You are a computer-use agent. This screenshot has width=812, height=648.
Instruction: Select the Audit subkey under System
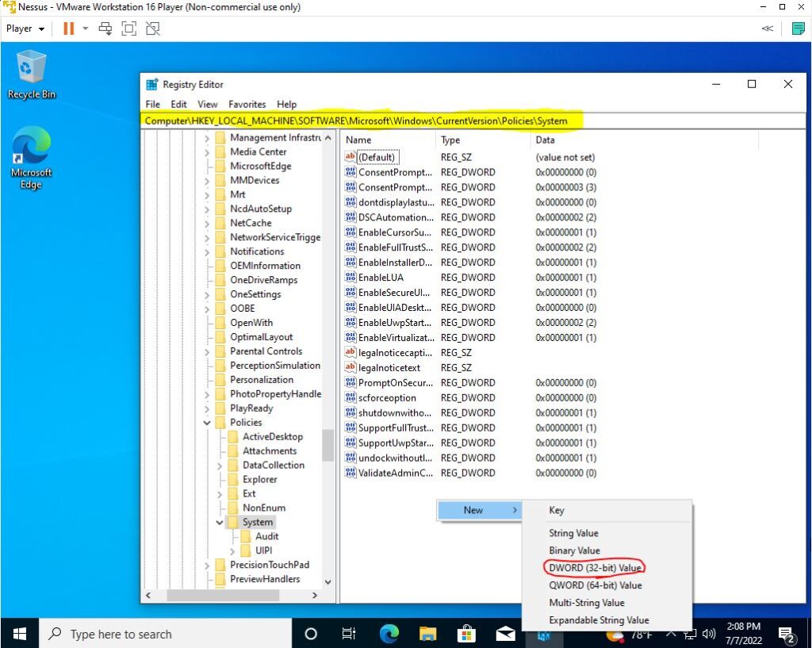266,536
